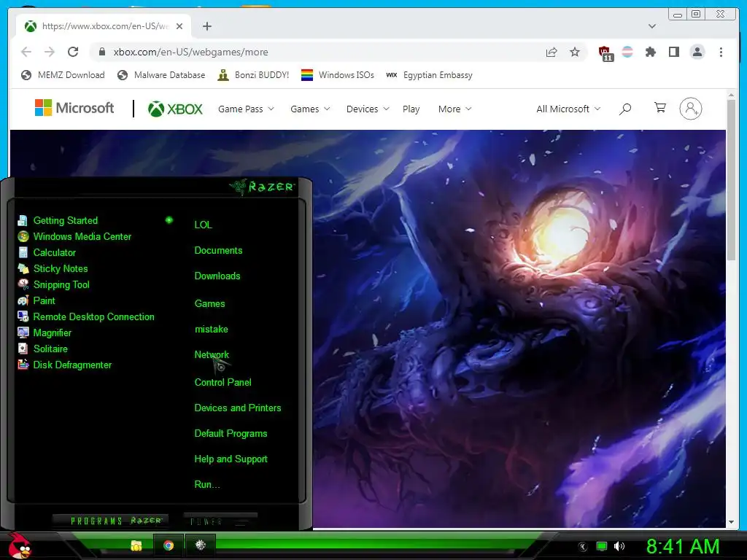Open the LOL user folder

coord(203,225)
